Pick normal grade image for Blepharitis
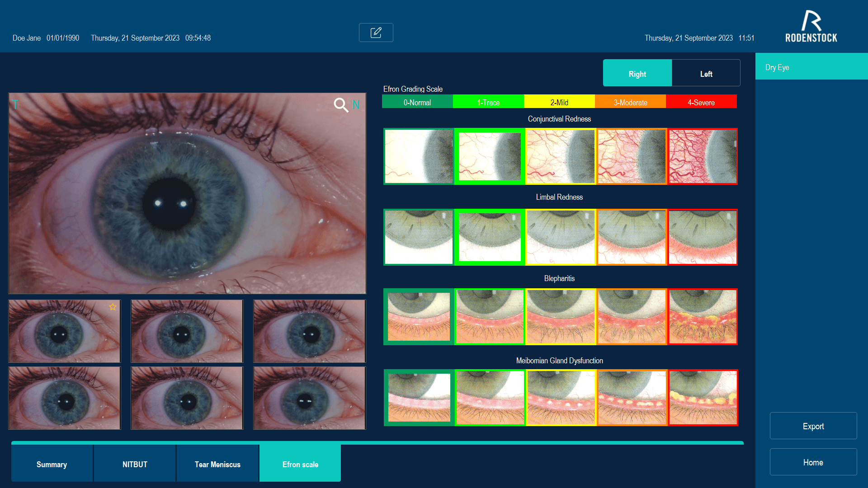 (419, 317)
